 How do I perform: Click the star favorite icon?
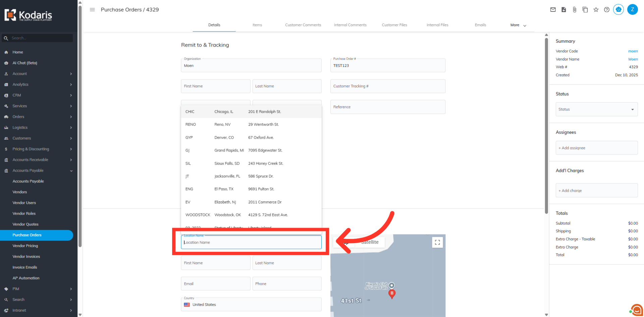point(596,10)
